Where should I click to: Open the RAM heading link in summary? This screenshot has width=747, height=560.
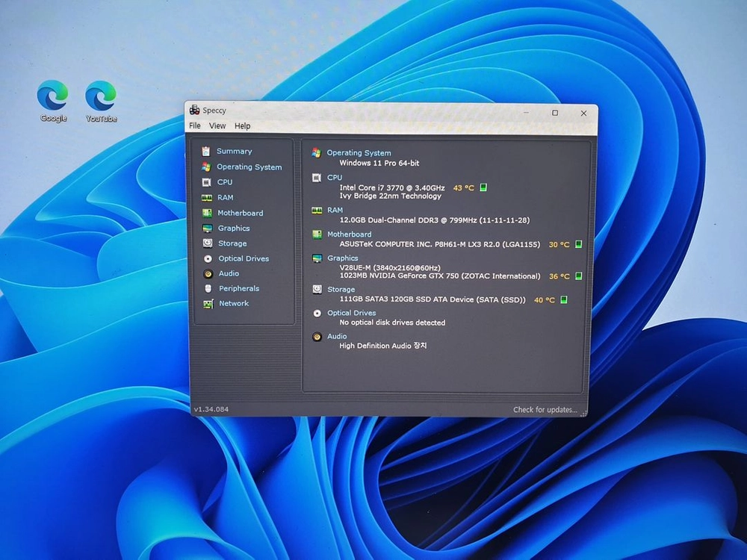pyautogui.click(x=335, y=210)
